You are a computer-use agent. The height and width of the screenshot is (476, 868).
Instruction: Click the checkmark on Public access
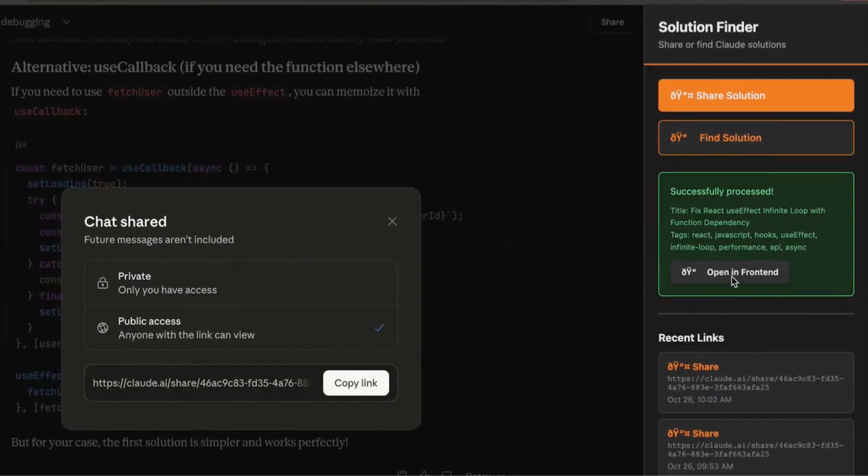379,328
